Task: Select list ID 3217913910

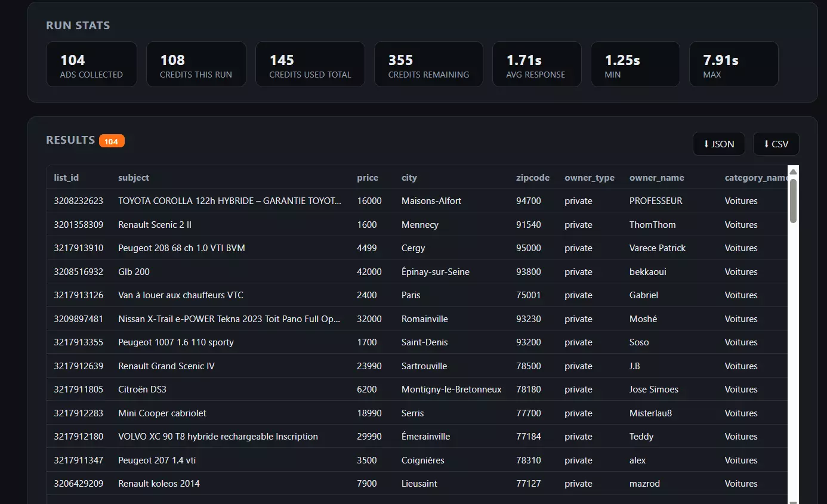Action: [x=78, y=248]
